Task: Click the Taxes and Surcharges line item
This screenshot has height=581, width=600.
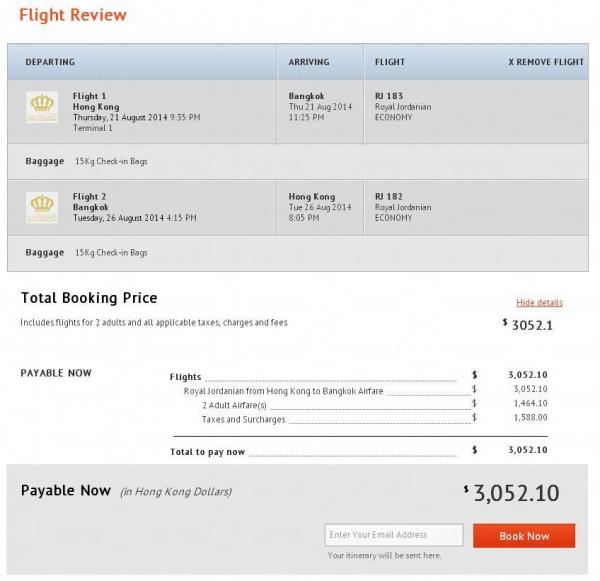Action: 243,420
